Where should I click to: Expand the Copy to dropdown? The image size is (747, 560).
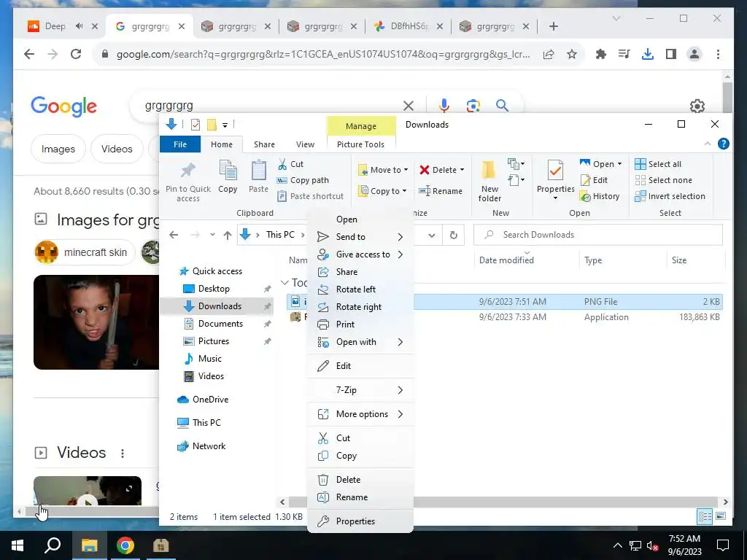tap(404, 191)
